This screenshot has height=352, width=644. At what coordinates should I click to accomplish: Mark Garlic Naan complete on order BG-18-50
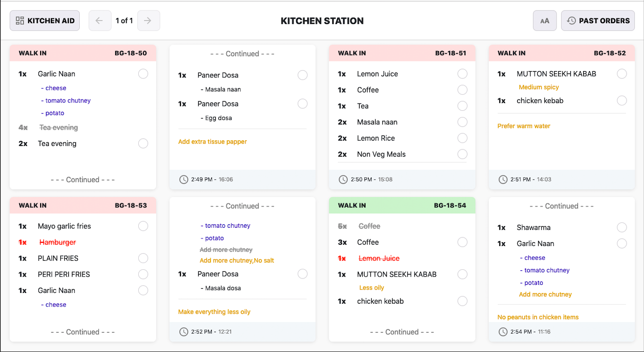pyautogui.click(x=143, y=73)
